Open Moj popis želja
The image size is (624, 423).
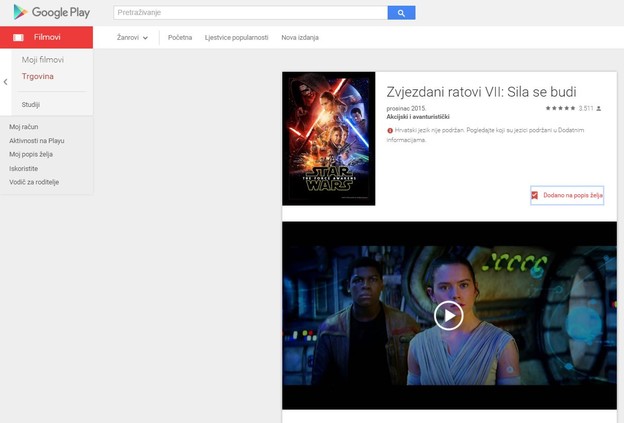[31, 154]
